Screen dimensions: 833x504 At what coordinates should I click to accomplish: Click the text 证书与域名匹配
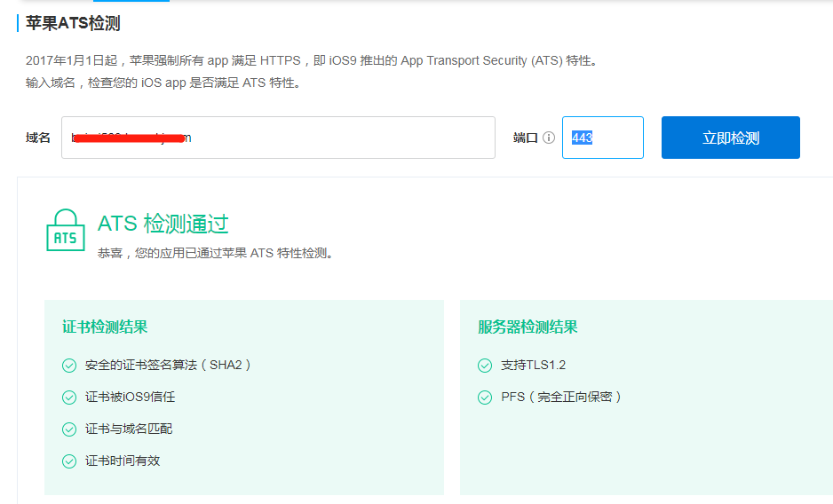(129, 429)
